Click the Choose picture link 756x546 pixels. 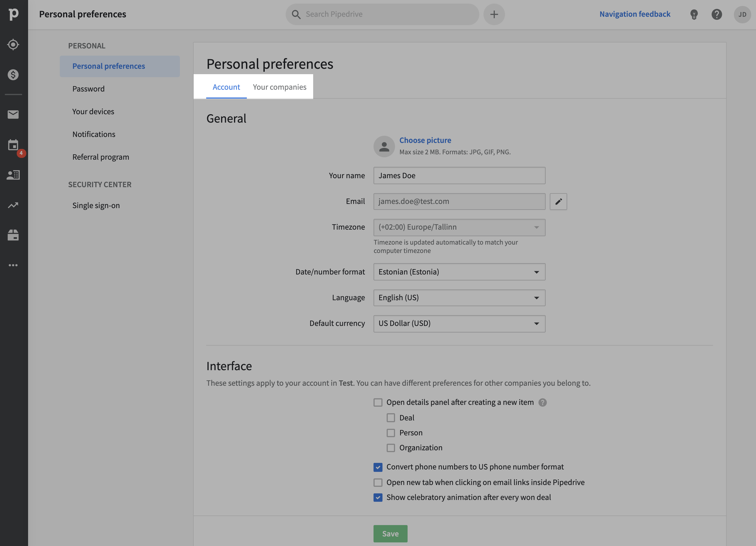pos(425,140)
